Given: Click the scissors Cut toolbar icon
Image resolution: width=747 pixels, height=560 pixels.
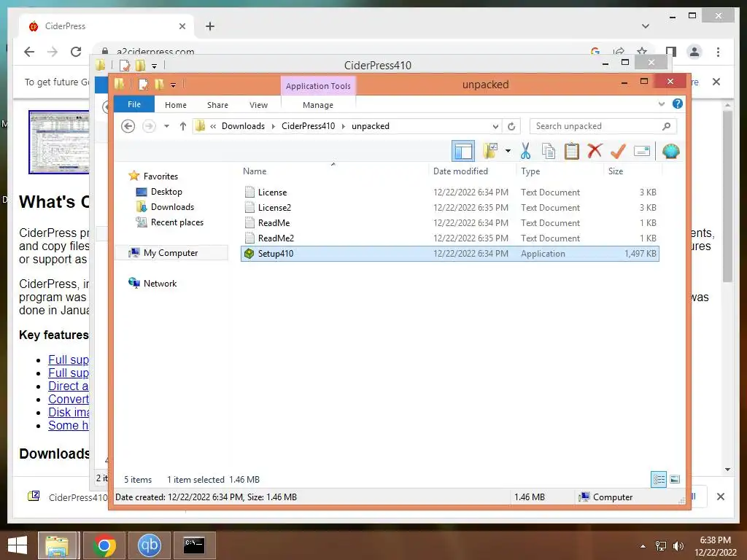Looking at the screenshot, I should (525, 152).
